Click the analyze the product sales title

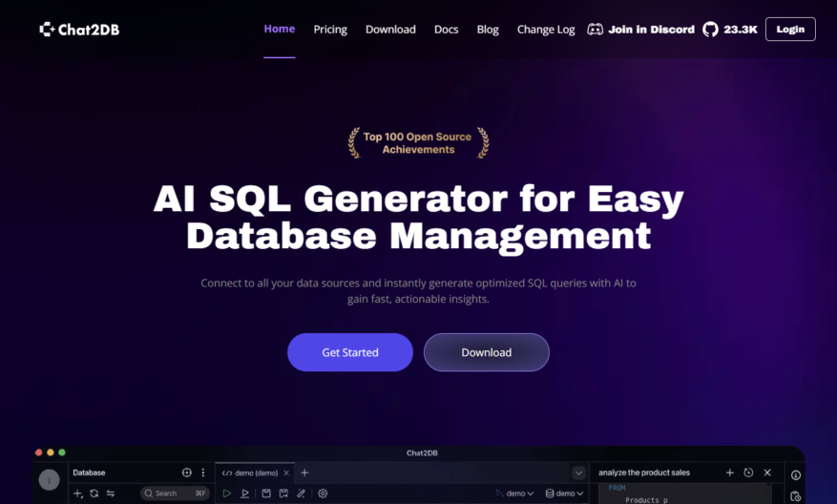pyautogui.click(x=644, y=472)
